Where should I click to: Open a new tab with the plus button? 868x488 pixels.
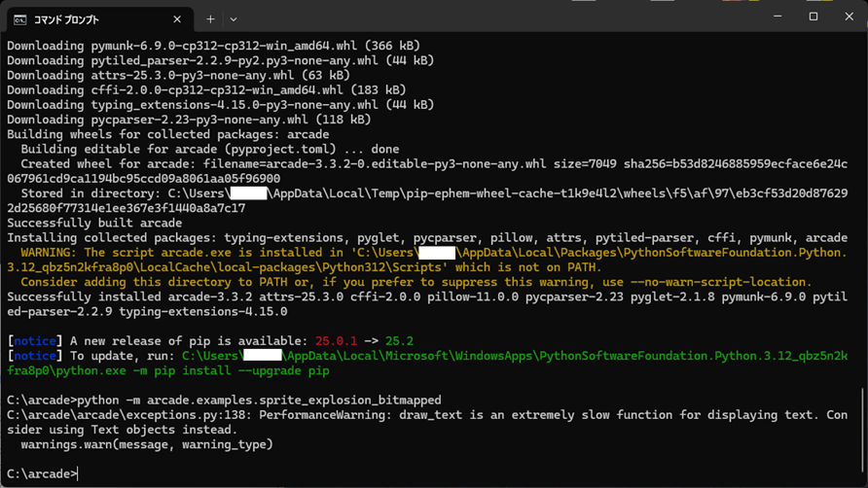(x=210, y=19)
